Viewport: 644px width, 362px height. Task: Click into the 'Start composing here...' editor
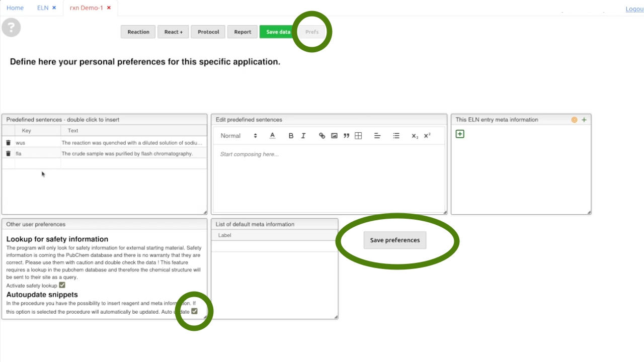coord(329,178)
